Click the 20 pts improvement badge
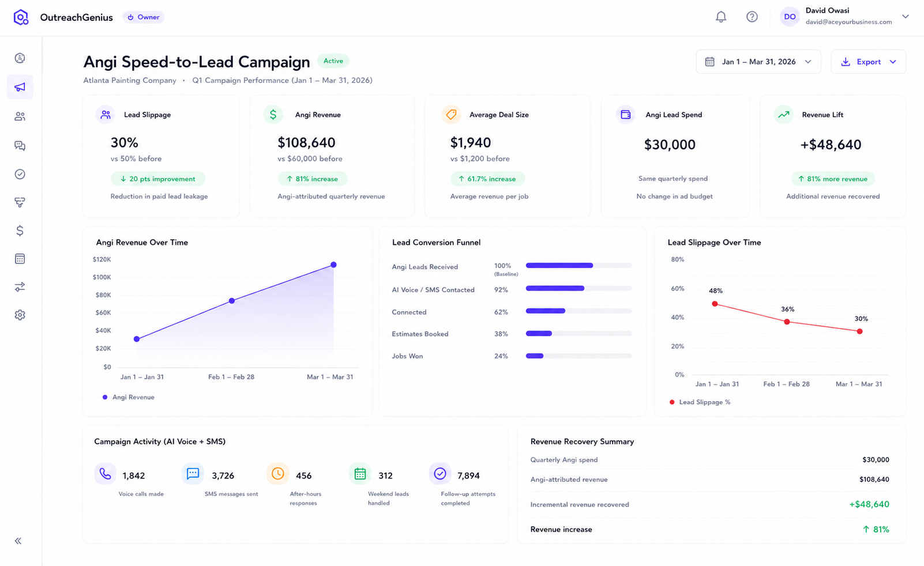Viewport: 924px width, 566px height. (158, 179)
